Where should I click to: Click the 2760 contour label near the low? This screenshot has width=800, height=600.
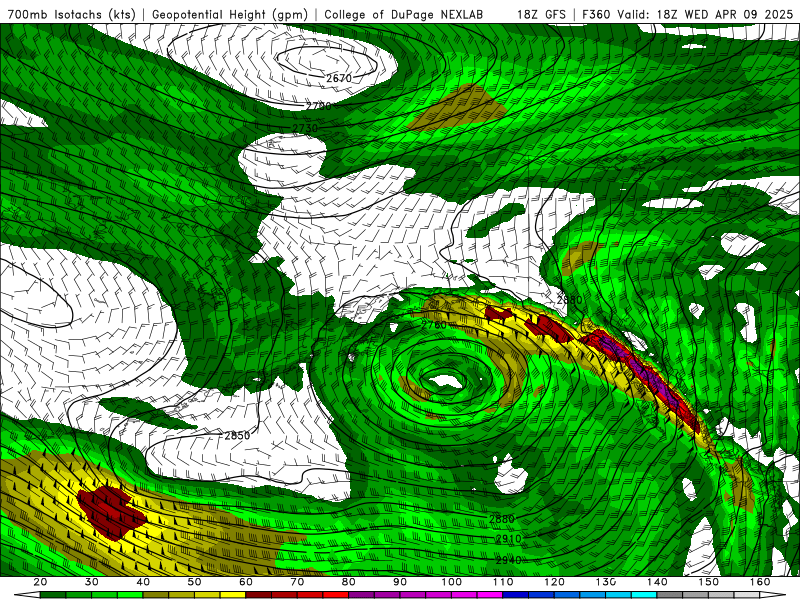click(x=434, y=324)
